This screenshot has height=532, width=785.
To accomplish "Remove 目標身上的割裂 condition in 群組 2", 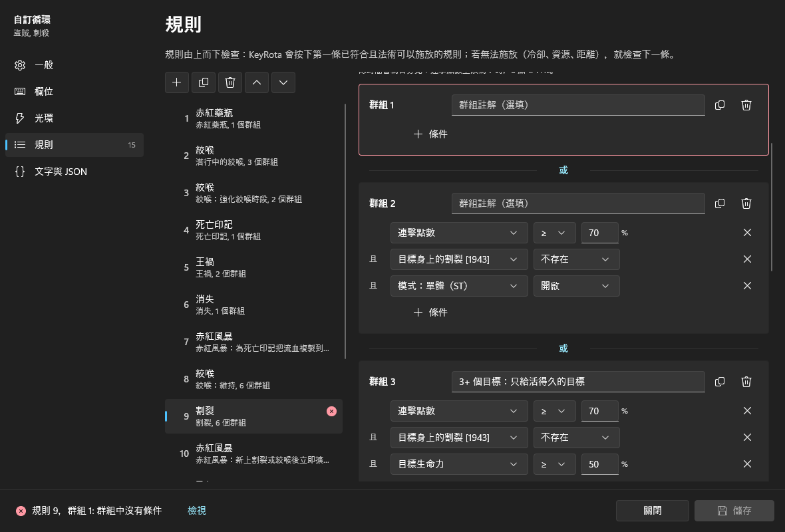I will tap(747, 259).
